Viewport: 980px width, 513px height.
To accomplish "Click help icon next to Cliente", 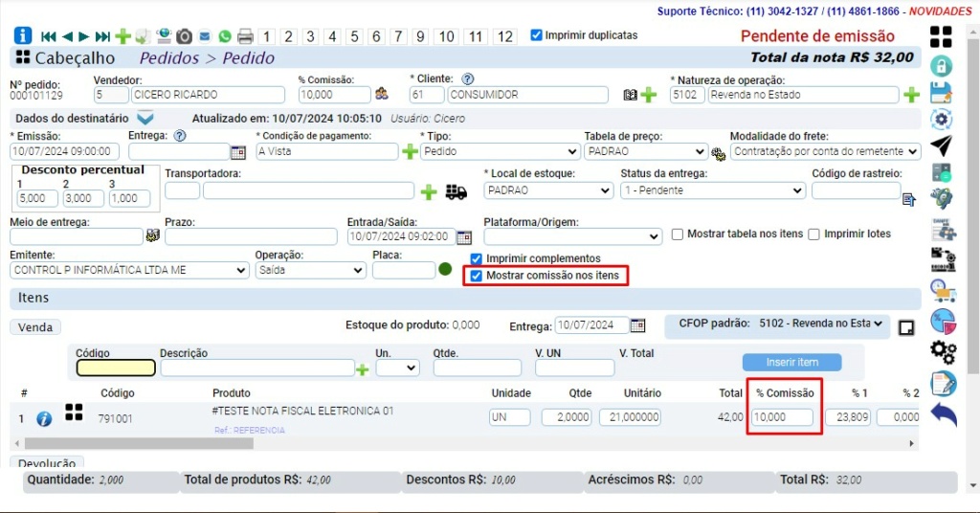I will pos(467,79).
